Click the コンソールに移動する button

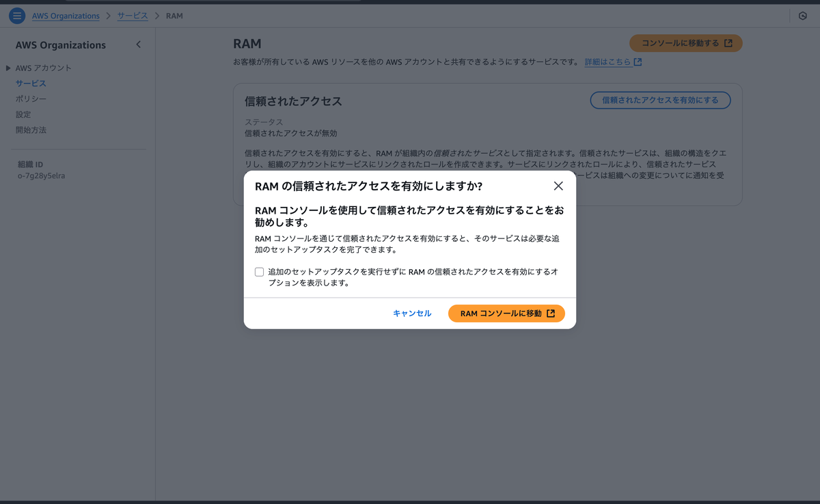[x=685, y=43]
